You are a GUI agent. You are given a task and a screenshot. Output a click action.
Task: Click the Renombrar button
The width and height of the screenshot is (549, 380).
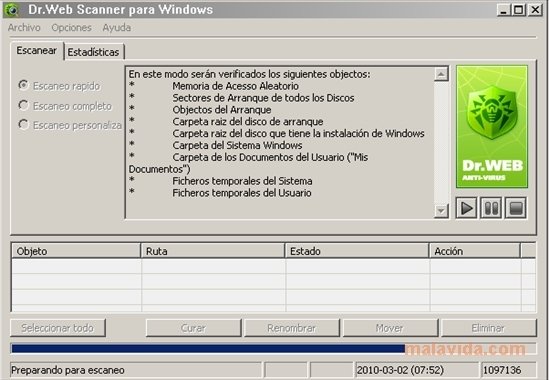[292, 328]
